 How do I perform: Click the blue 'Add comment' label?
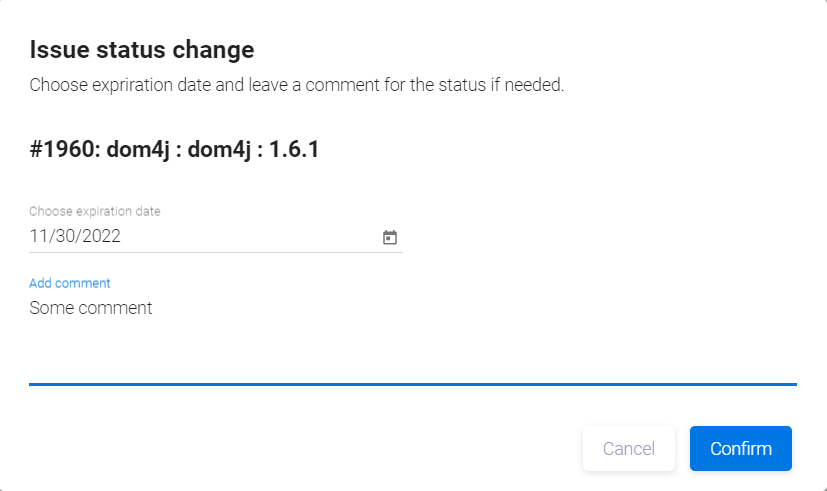[70, 283]
